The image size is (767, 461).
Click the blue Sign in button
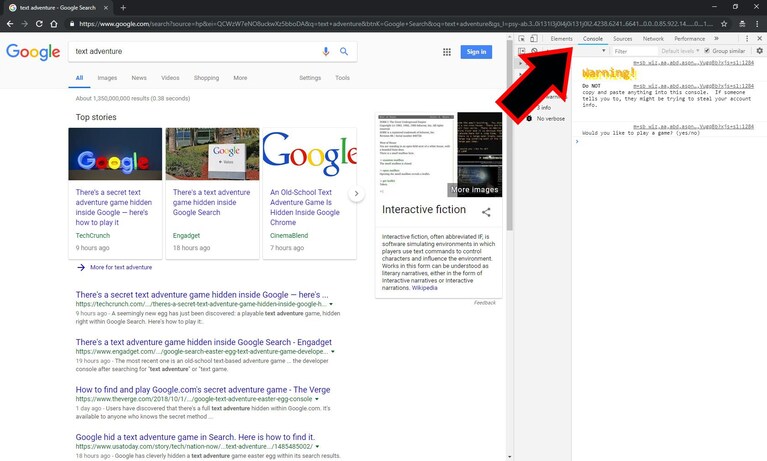click(476, 52)
